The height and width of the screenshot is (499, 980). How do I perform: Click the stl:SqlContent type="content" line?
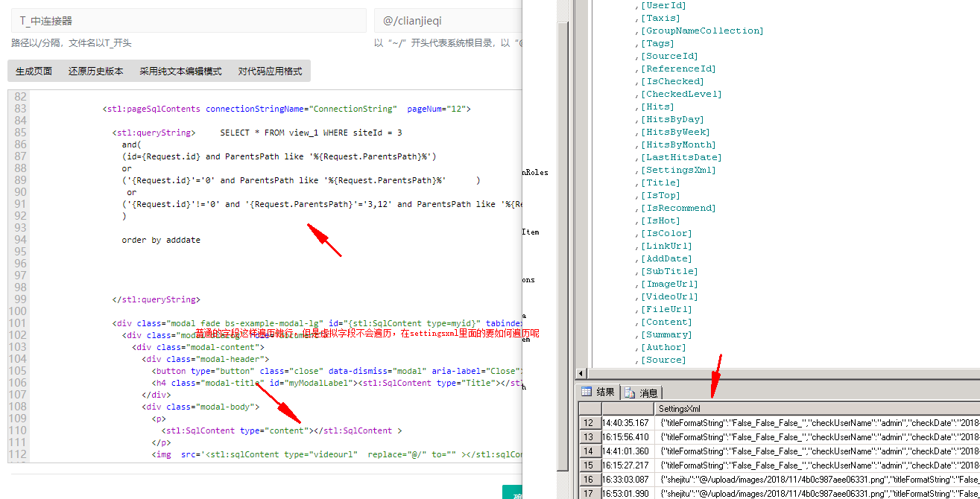tap(282, 430)
